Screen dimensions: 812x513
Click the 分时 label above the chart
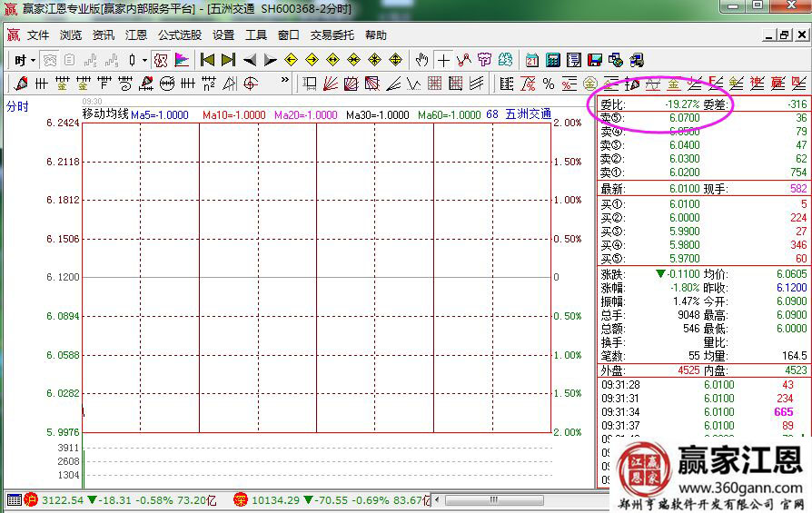pyautogui.click(x=17, y=106)
